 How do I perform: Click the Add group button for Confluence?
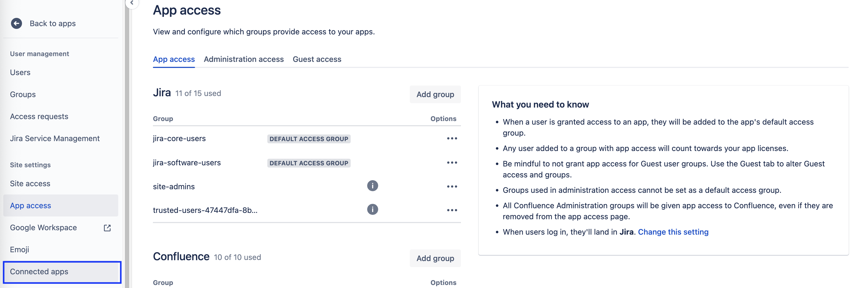(x=435, y=258)
